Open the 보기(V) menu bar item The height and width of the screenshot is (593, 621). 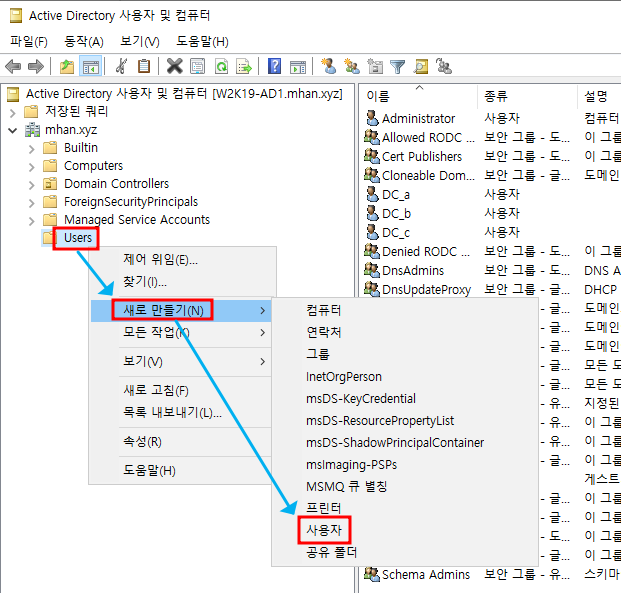tap(140, 41)
